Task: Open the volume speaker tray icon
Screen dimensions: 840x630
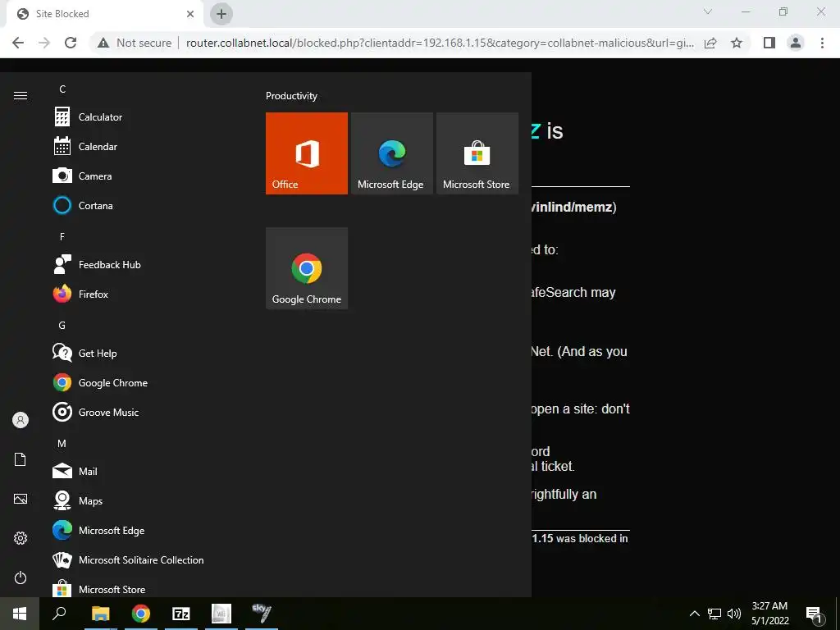Action: point(734,614)
